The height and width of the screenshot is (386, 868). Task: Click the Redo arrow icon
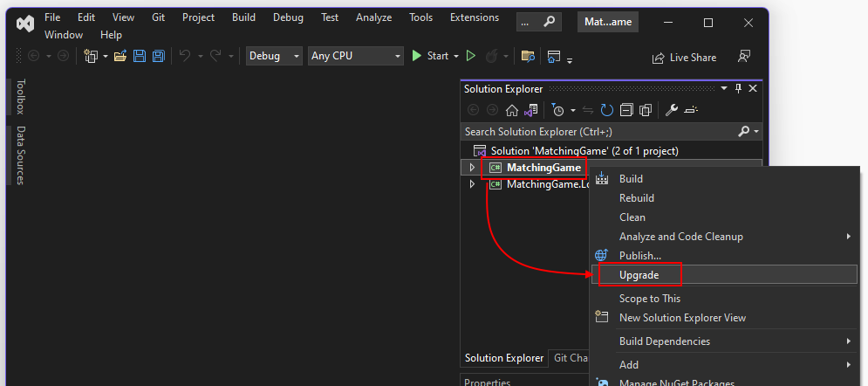[215, 56]
